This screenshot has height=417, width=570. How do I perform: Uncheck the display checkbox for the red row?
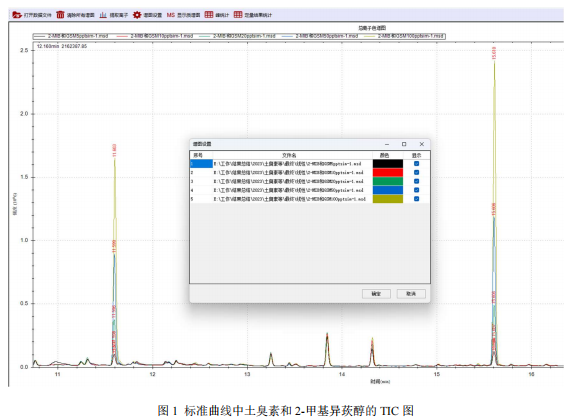pos(417,172)
